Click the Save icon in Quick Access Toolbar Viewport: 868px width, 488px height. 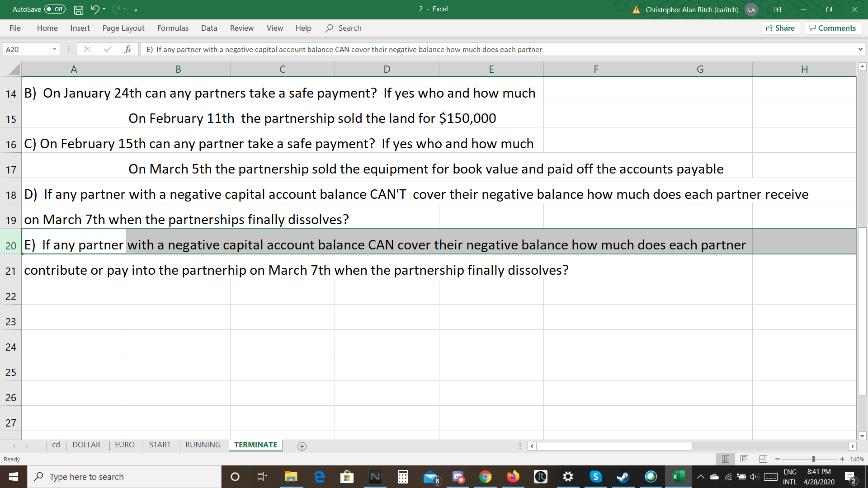pos(78,9)
